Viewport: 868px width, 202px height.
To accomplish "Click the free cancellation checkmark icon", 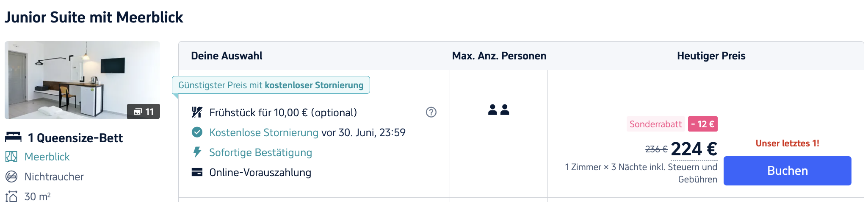I will (x=197, y=132).
